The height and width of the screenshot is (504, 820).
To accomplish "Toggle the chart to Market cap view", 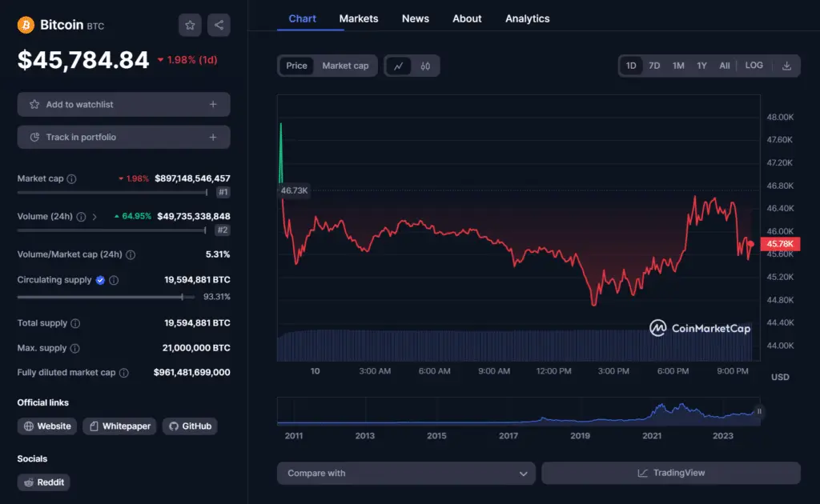I will click(344, 66).
